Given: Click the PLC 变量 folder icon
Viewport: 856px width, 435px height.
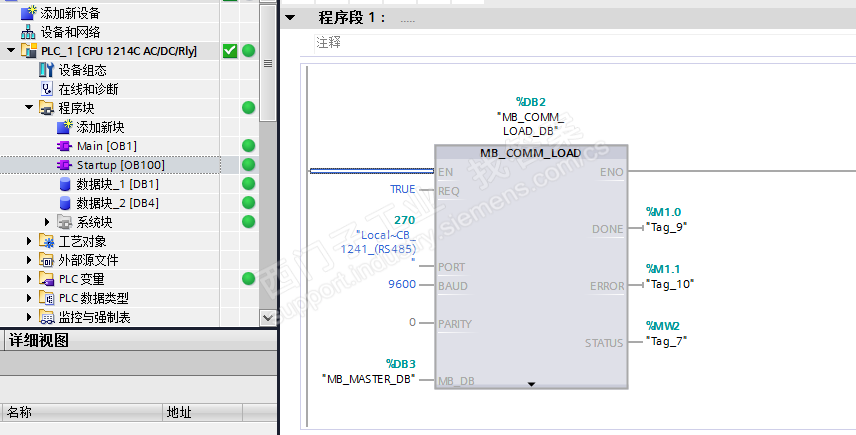Looking at the screenshot, I should (x=46, y=279).
